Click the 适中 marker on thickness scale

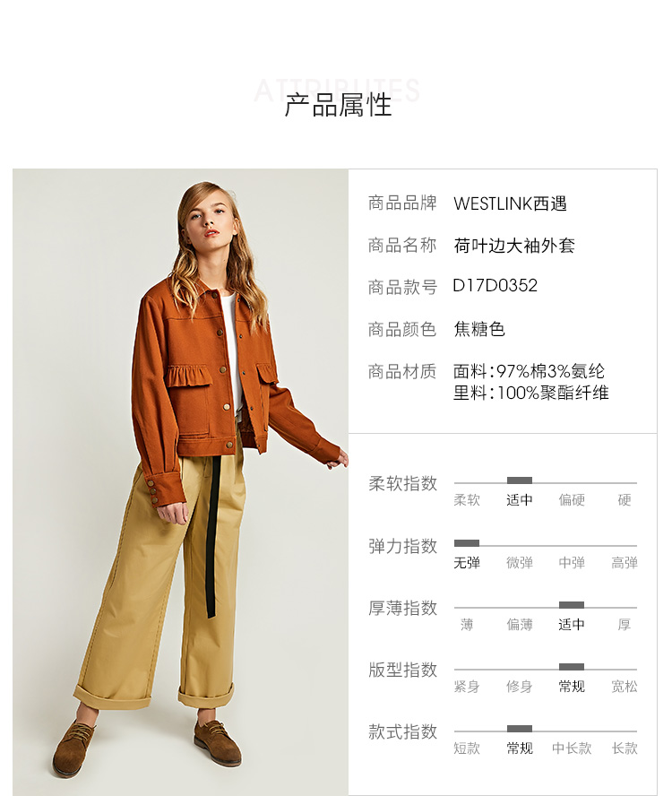(x=572, y=605)
